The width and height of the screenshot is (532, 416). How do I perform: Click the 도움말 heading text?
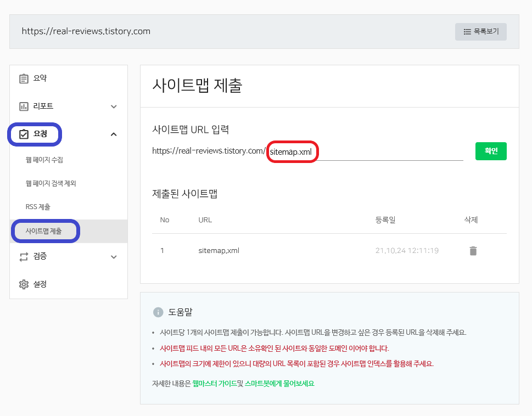click(180, 312)
